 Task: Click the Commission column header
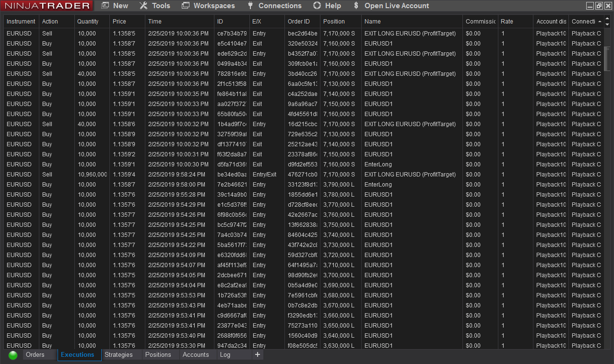480,22
